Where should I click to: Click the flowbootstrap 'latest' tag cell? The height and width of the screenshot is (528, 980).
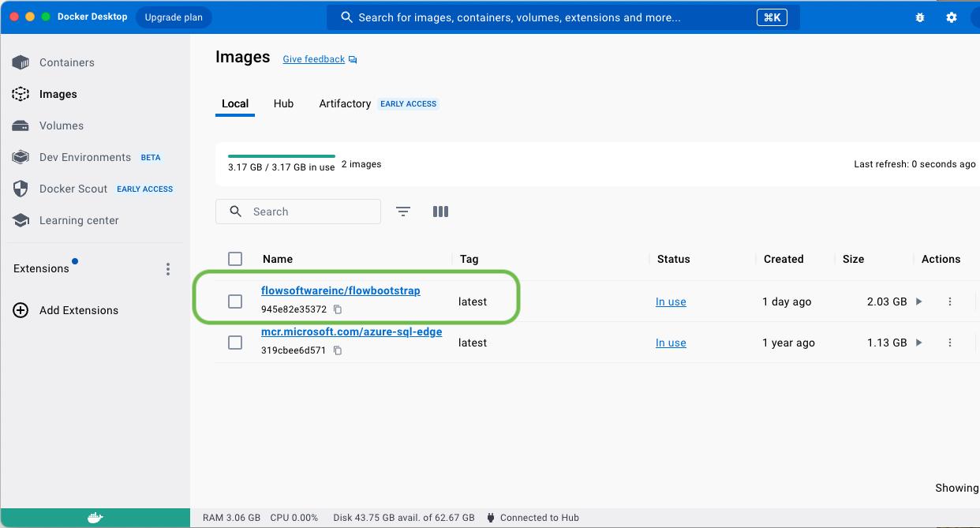click(473, 301)
